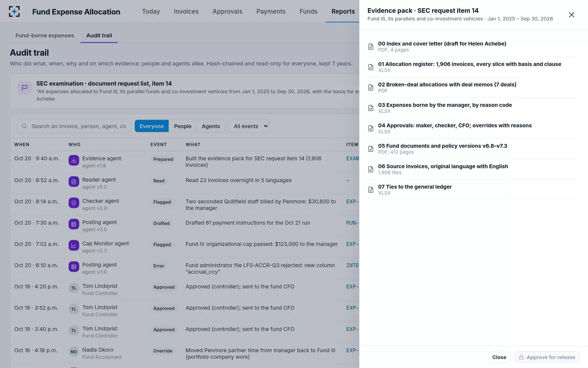The image size is (588, 368).
Task: Click the Prepared badge for Evidence agent
Action: [x=163, y=159]
